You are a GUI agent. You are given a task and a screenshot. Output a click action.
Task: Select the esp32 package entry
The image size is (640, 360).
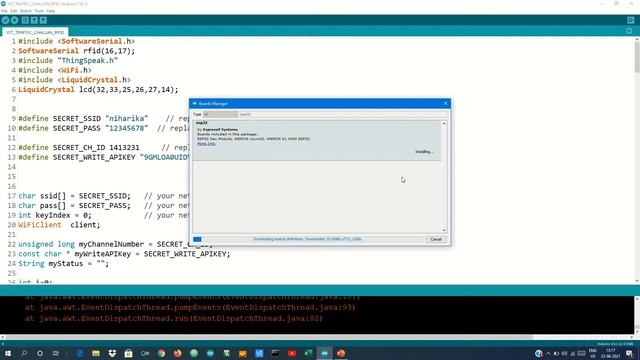click(x=317, y=140)
